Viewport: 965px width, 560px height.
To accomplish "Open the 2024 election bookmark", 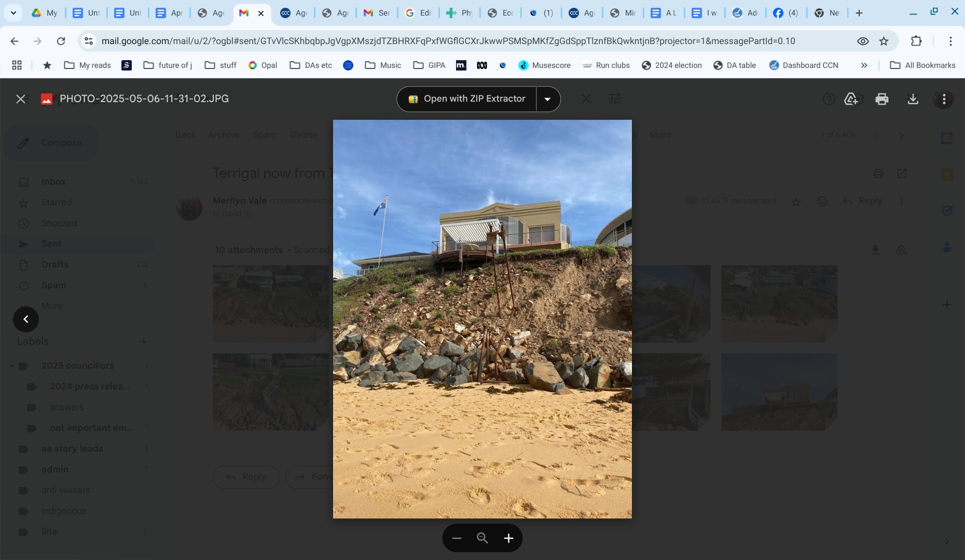I will 672,65.
